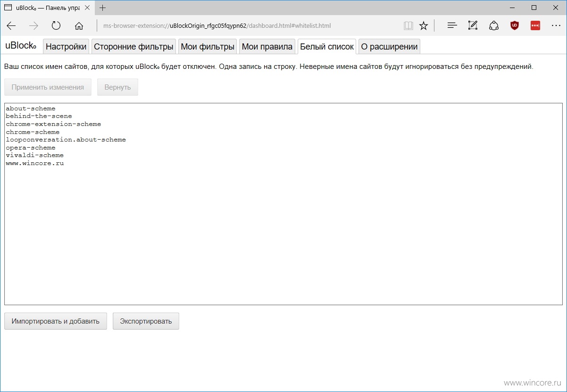
Task: Click the www.wincore.ru whitelist entry
Action: 34,163
